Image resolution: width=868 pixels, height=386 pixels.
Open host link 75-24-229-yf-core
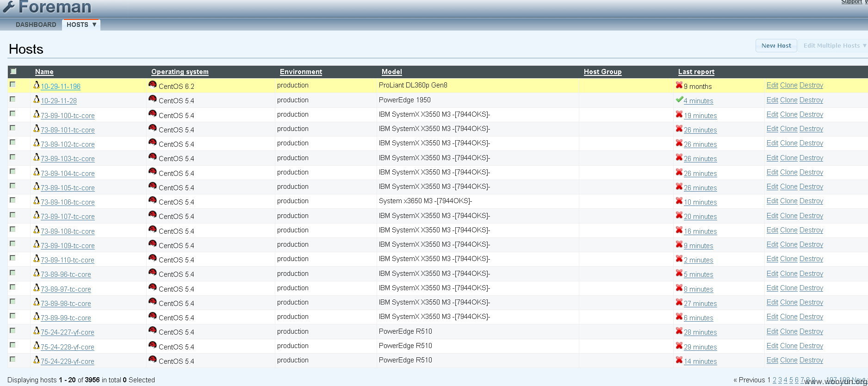[67, 361]
